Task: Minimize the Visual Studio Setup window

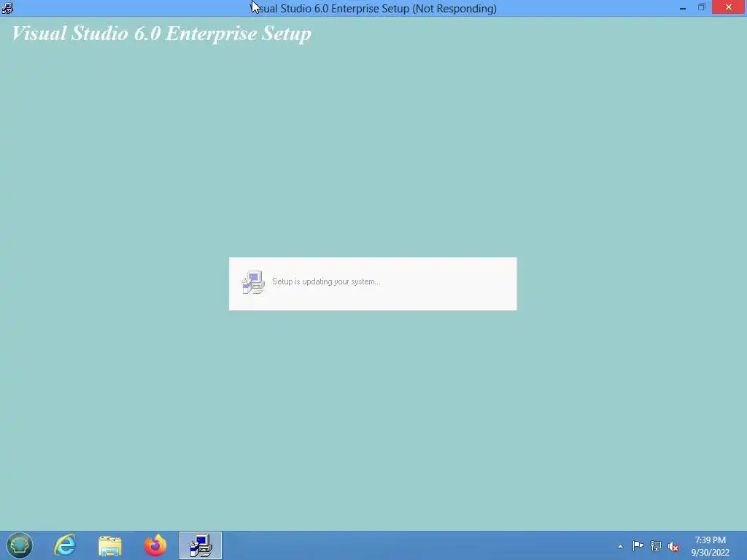Action: pos(683,7)
